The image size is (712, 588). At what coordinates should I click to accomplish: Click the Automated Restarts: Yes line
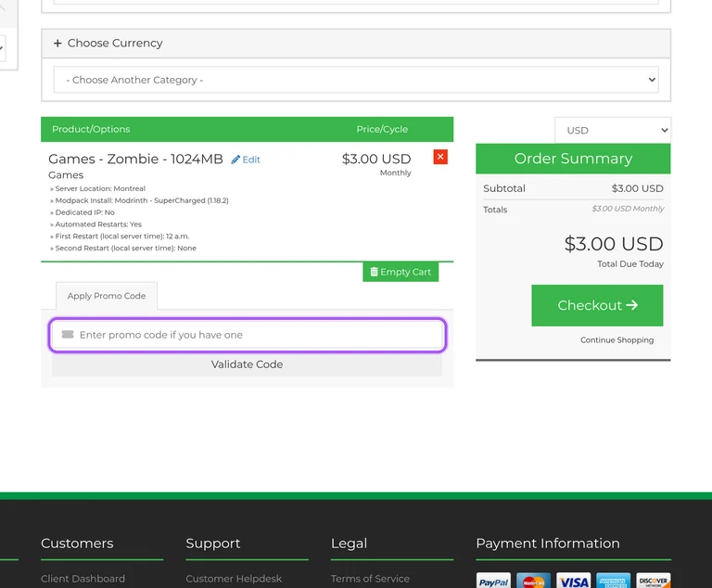(95, 224)
